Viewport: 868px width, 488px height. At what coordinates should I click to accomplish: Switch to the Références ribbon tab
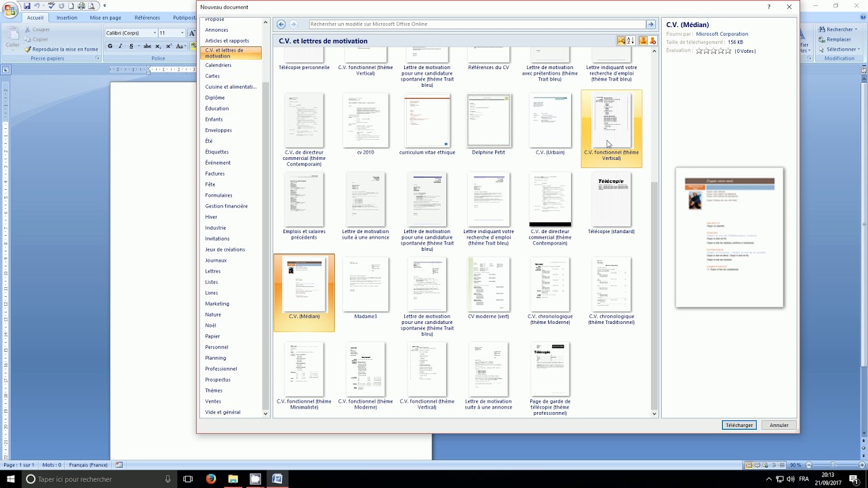[147, 18]
